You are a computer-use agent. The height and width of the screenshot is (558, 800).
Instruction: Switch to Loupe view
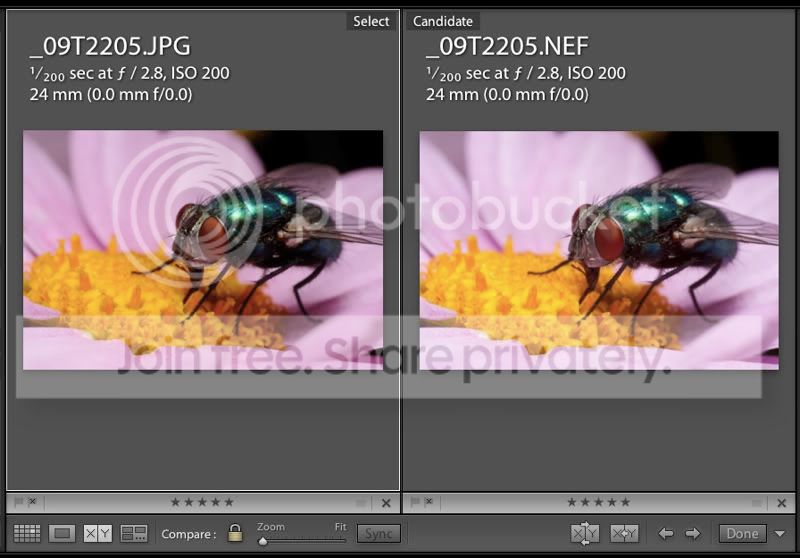tap(62, 534)
